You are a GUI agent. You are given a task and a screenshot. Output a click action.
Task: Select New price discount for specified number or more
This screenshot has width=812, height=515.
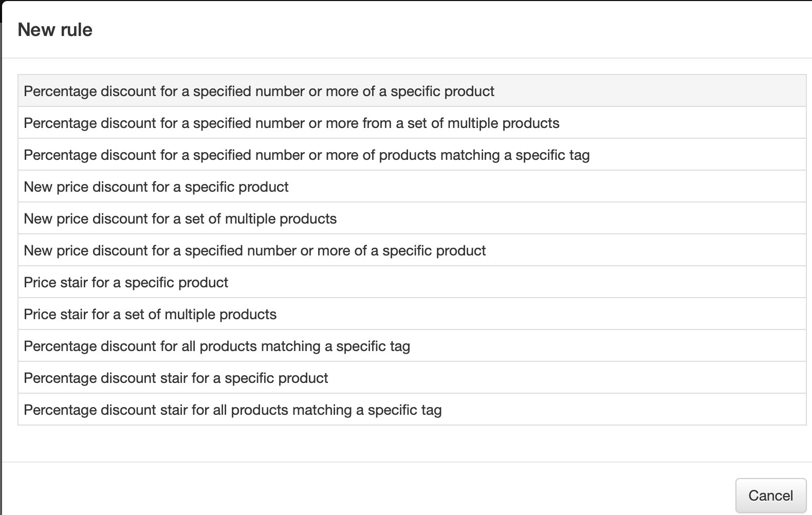(254, 251)
